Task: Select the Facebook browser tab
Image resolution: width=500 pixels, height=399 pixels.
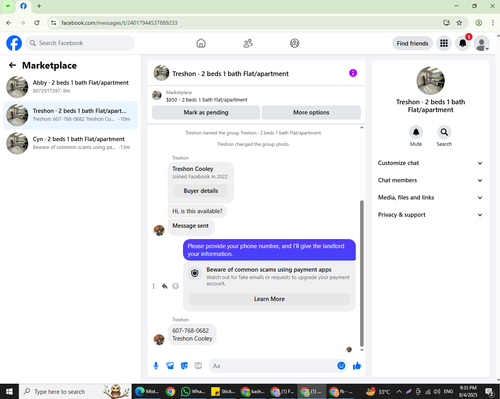Action: click(23, 6)
